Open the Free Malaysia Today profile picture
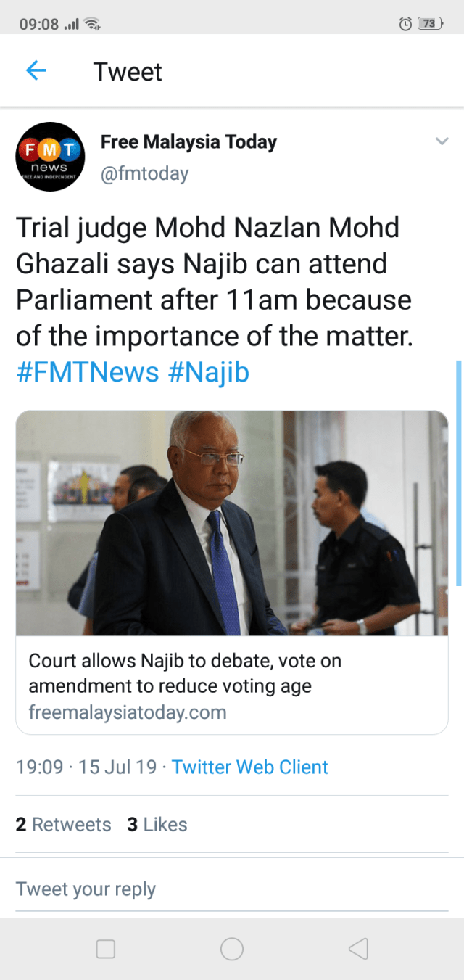 (50, 156)
